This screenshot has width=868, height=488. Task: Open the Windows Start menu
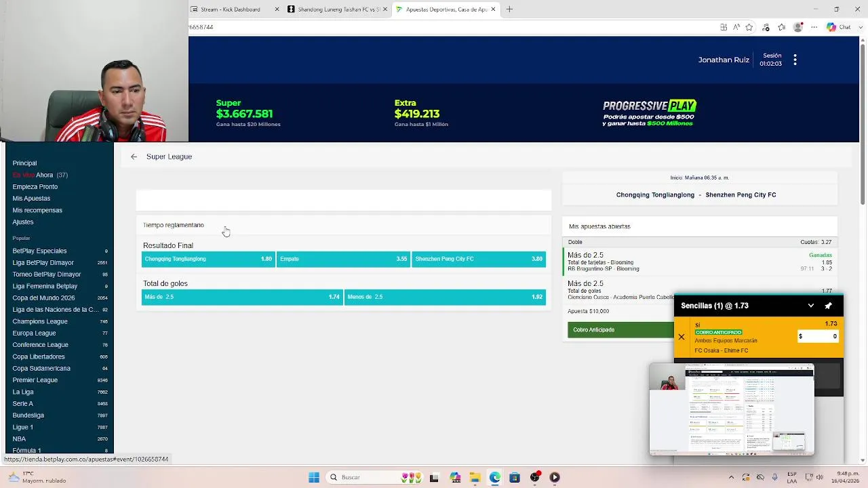point(314,477)
